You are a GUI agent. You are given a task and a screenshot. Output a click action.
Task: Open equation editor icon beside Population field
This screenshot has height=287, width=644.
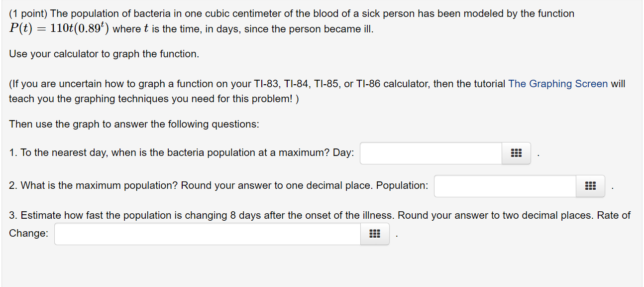pyautogui.click(x=591, y=186)
